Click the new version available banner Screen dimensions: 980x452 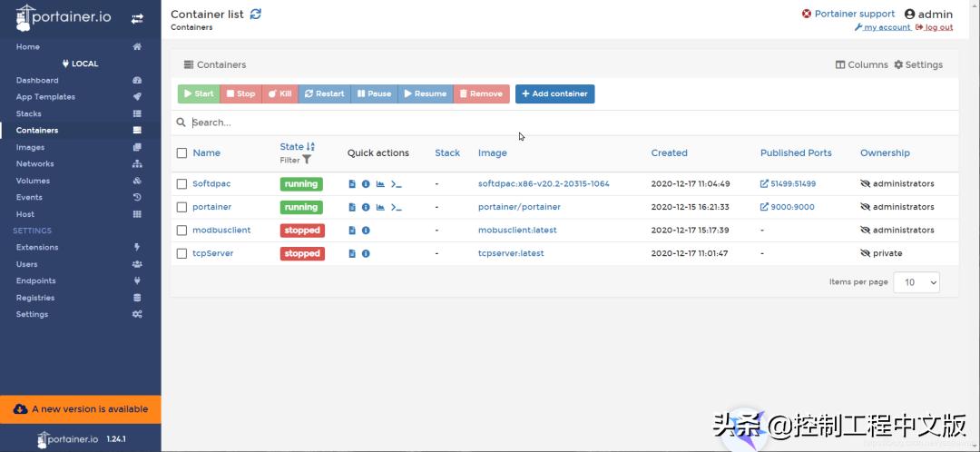click(x=81, y=409)
